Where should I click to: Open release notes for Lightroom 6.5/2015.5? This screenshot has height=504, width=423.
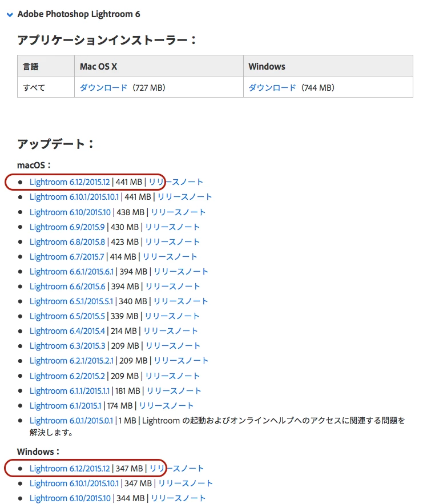pos(172,316)
